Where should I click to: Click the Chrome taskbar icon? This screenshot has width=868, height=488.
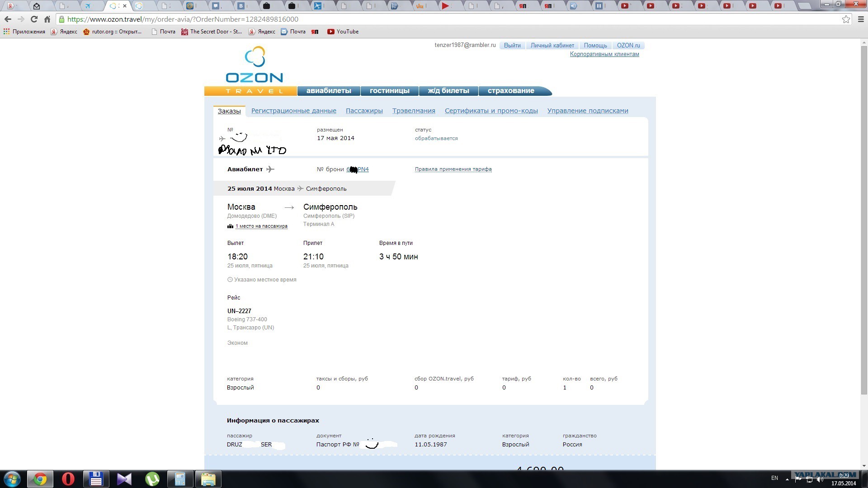(40, 479)
